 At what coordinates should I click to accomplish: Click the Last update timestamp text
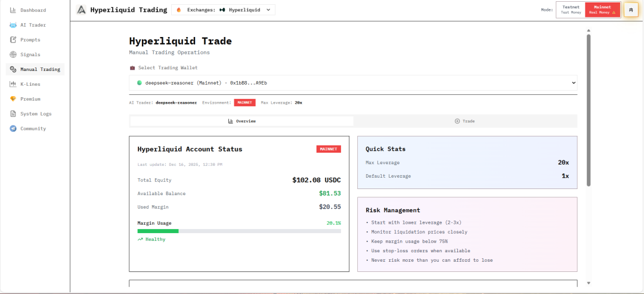click(180, 165)
